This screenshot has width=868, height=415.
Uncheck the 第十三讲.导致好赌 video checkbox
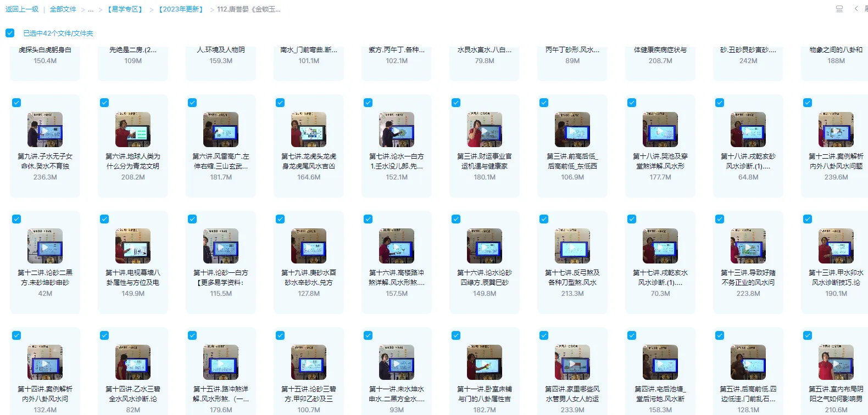pos(720,219)
